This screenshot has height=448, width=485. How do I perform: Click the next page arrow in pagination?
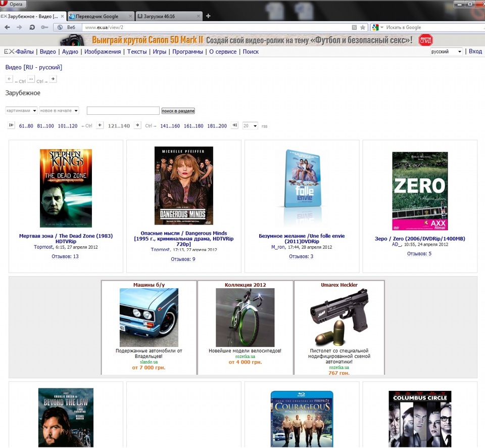tap(137, 125)
